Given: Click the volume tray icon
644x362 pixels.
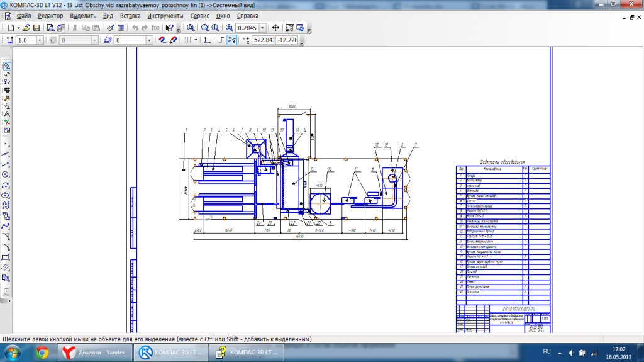Looking at the screenshot, I should coord(571,353).
